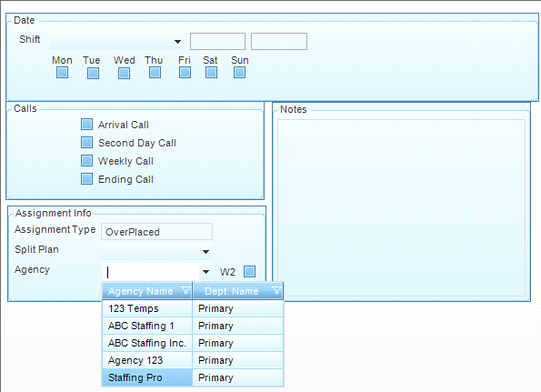
Task: Click the Primary cell in the 123 Temps row
Action: pos(237,308)
